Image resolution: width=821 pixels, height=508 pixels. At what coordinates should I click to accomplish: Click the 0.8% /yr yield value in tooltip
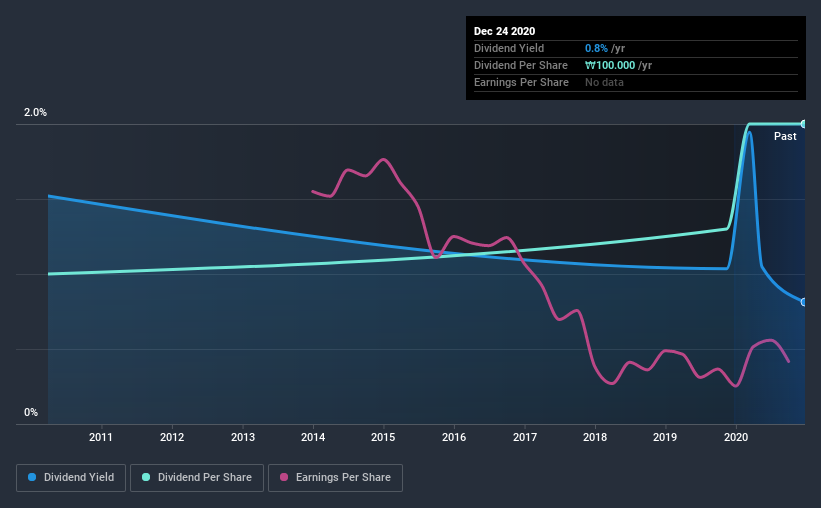pyautogui.click(x=605, y=48)
